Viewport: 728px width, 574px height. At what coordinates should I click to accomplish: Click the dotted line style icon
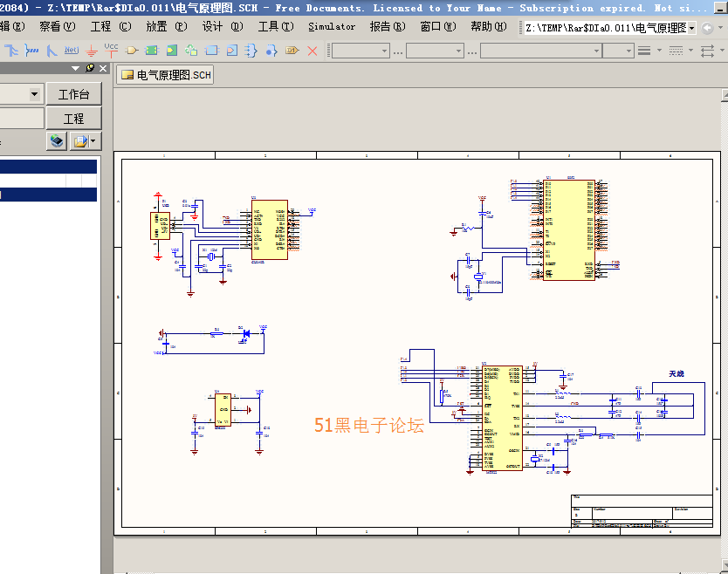click(x=676, y=51)
